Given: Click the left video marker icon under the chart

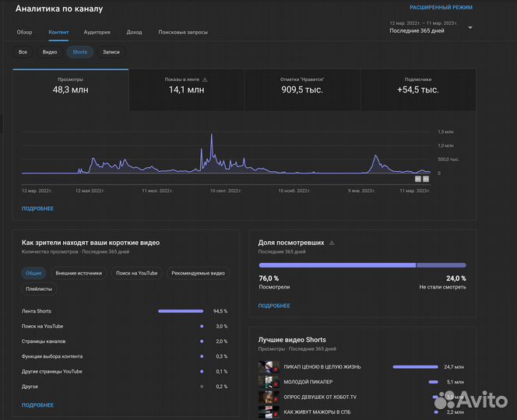Looking at the screenshot, I should [x=417, y=179].
